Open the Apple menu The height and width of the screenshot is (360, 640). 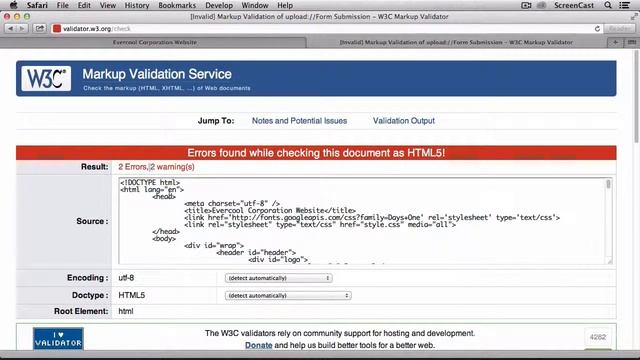pyautogui.click(x=13, y=5)
